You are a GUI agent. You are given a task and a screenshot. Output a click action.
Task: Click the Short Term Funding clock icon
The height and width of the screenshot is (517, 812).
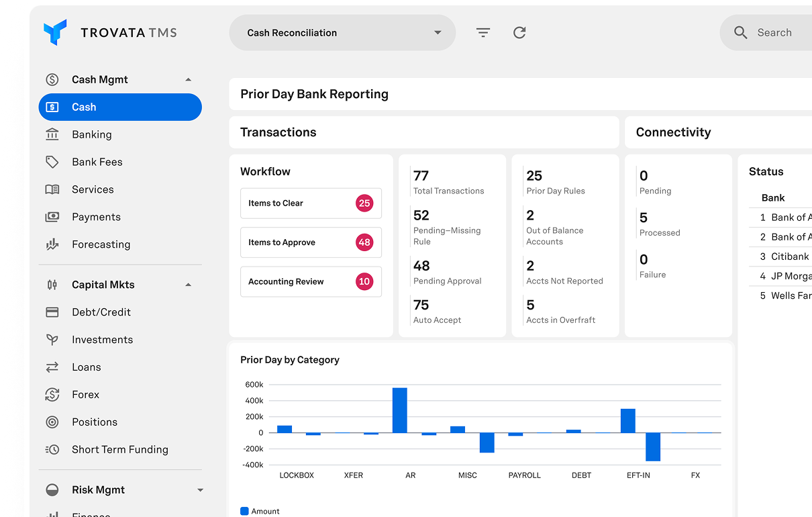52,450
